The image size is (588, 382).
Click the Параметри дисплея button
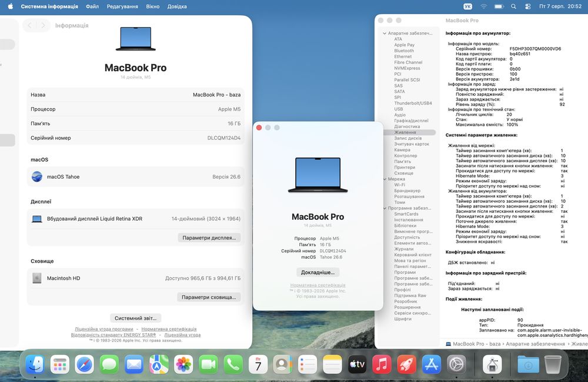point(209,237)
